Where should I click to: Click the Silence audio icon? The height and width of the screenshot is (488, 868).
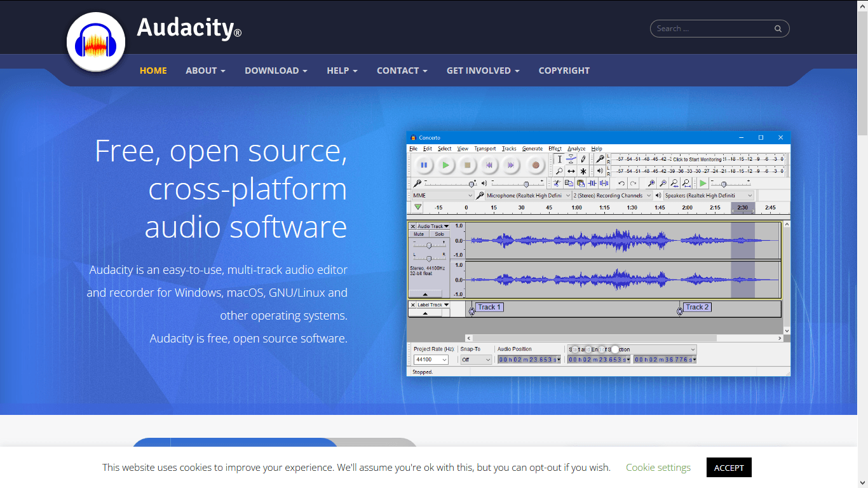[604, 183]
